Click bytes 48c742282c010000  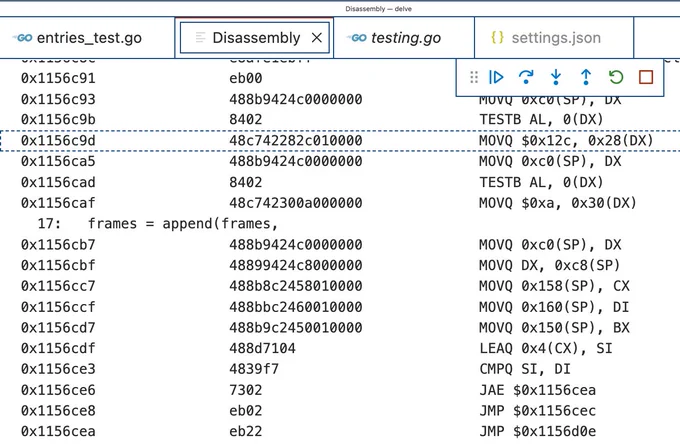click(296, 141)
